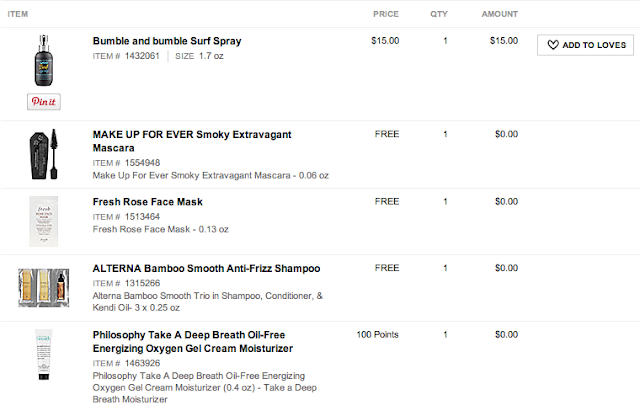Click Surf Spray item number 1432061

[x=142, y=56]
